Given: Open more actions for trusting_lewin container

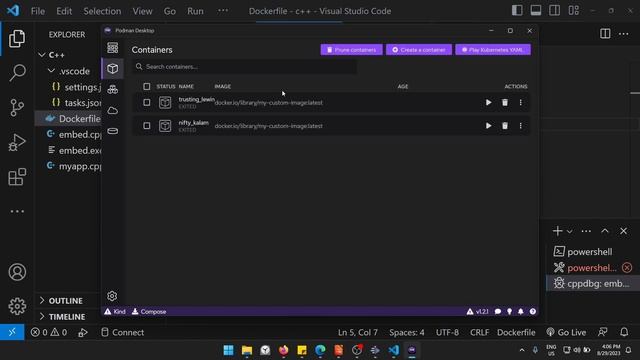Looking at the screenshot, I should tap(520, 102).
